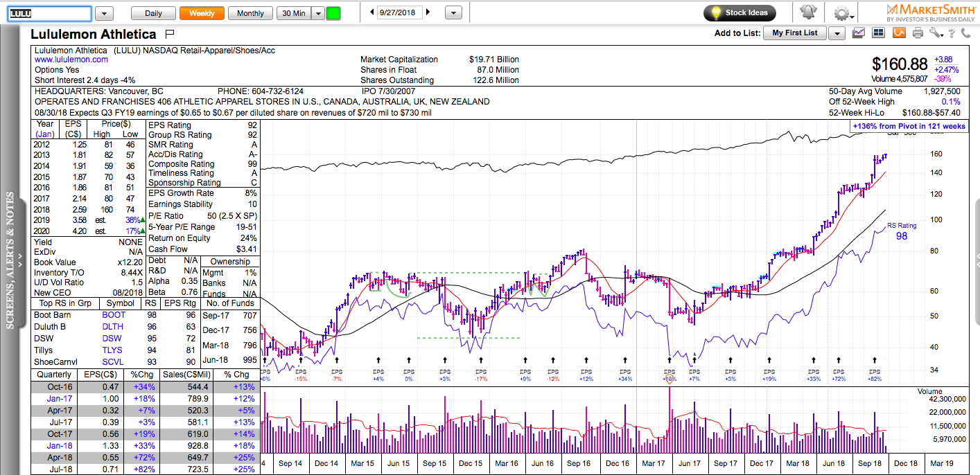Open the DSW symbol link

[x=112, y=339]
